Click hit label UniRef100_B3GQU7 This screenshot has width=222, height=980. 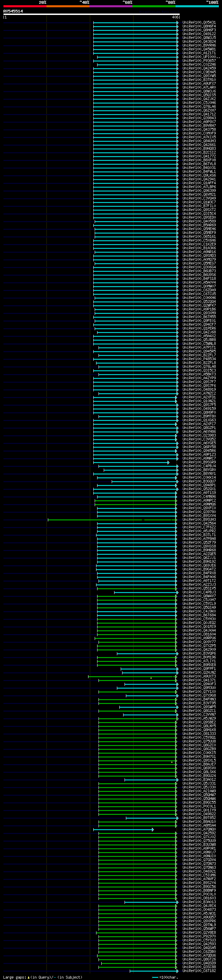pyautogui.click(x=199, y=481)
